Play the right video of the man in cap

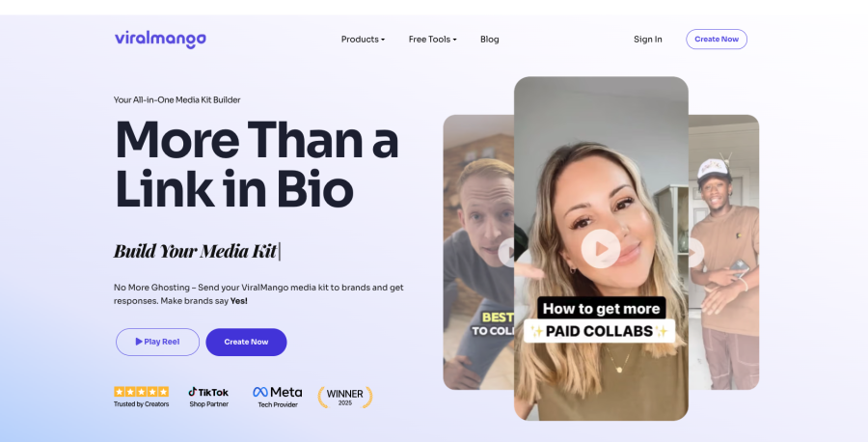(x=695, y=253)
